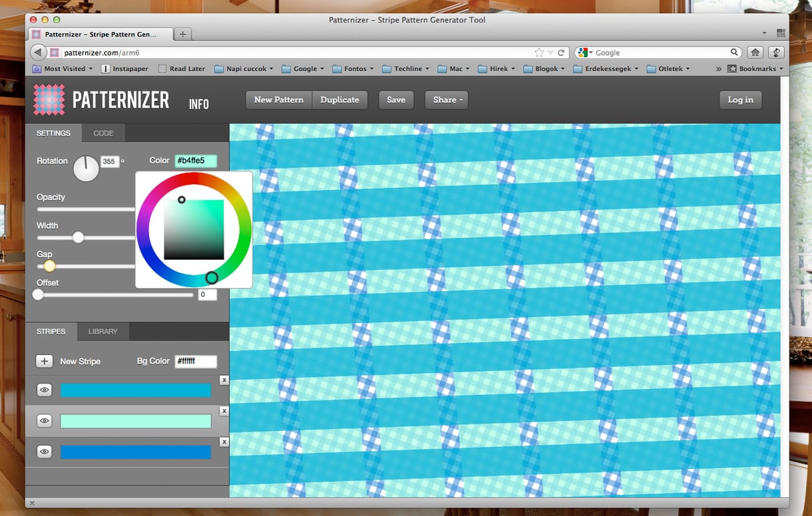The width and height of the screenshot is (812, 516).
Task: Open the Share dropdown
Action: (x=447, y=100)
